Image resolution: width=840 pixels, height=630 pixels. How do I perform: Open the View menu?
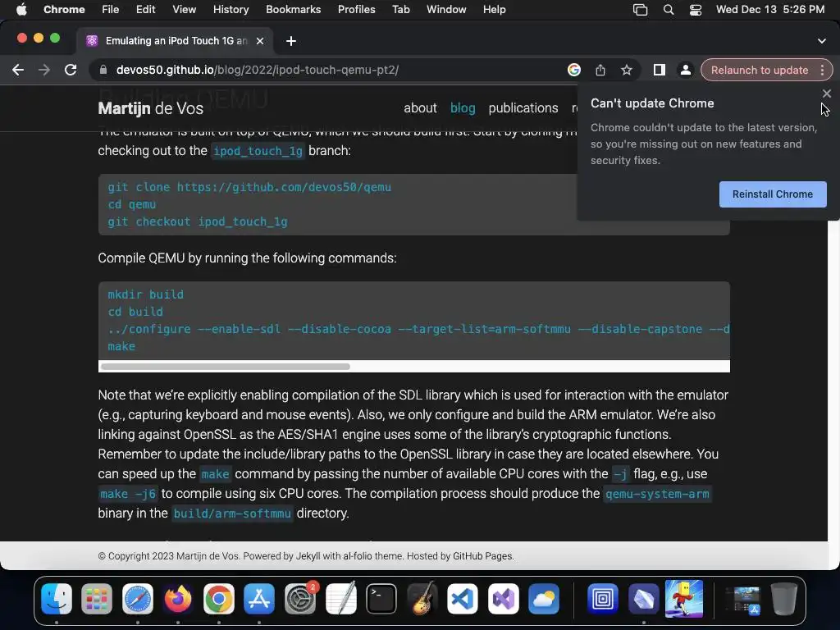pos(185,10)
